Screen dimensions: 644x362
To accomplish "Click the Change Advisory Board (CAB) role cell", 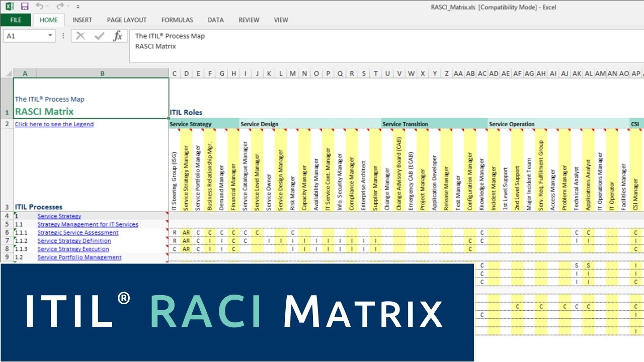I will 399,170.
